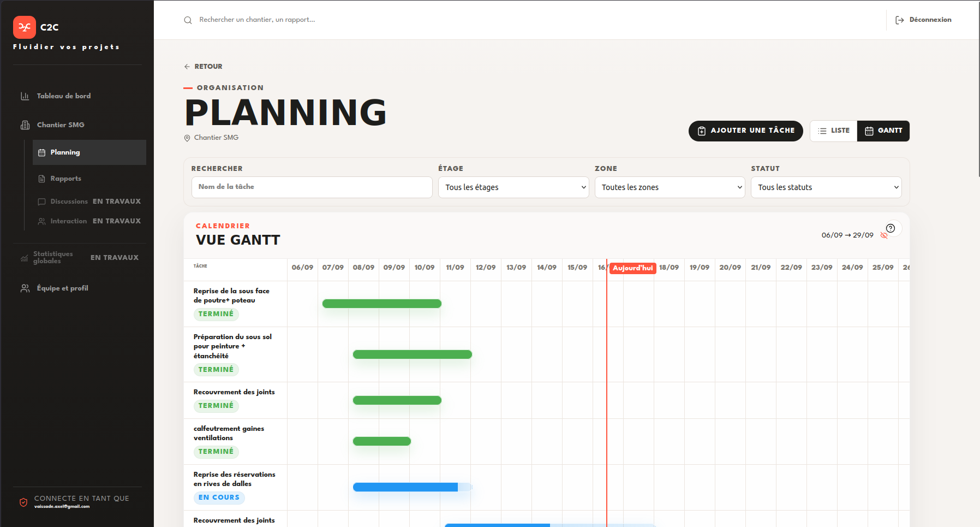Click the search magnifier icon

188,20
